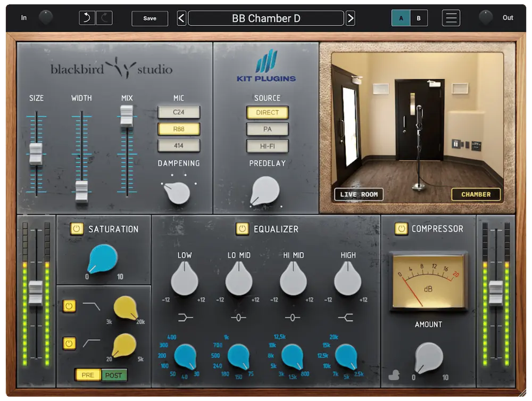Select the A comparison state
Image resolution: width=532 pixels, height=401 pixels.
[401, 18]
